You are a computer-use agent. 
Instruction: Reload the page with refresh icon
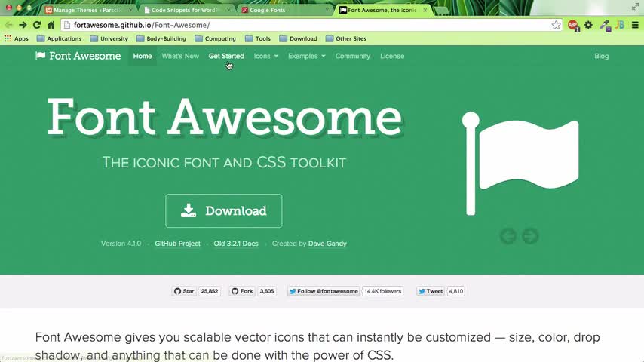pyautogui.click(x=36, y=25)
